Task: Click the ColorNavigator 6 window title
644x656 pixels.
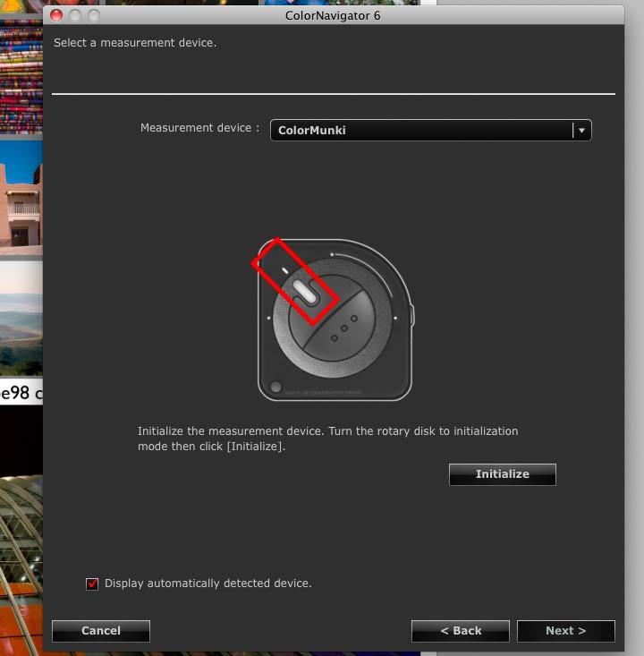Action: click(333, 16)
